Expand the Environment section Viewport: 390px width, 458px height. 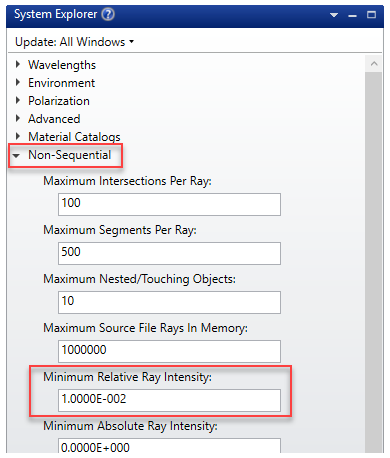tap(18, 82)
